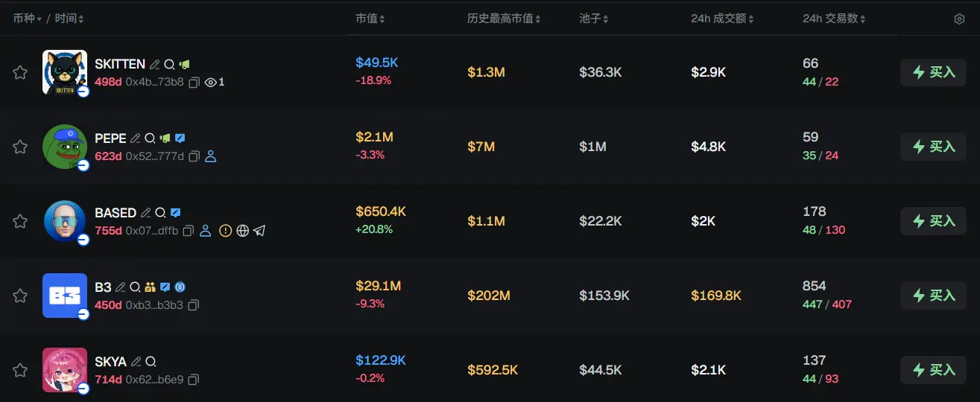Click 买入 button for PEPE
This screenshot has height=402, width=980.
(x=933, y=147)
